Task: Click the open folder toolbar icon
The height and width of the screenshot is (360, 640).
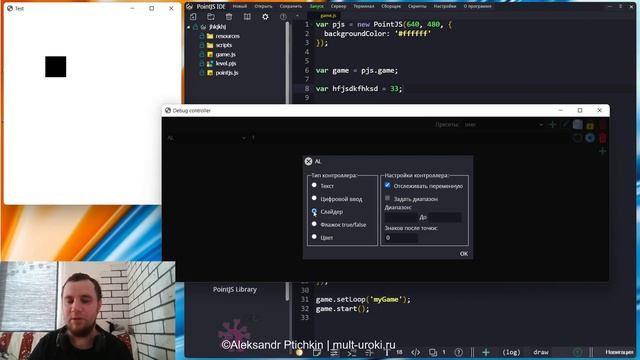Action: tap(211, 17)
